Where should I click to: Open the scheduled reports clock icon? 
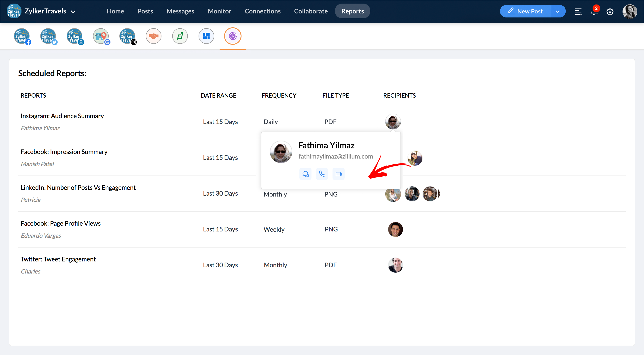point(233,36)
